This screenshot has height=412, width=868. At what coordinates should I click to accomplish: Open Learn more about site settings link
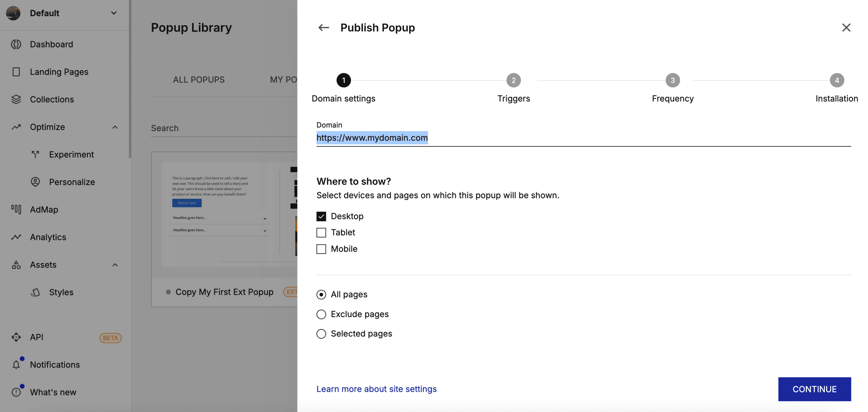click(x=376, y=389)
